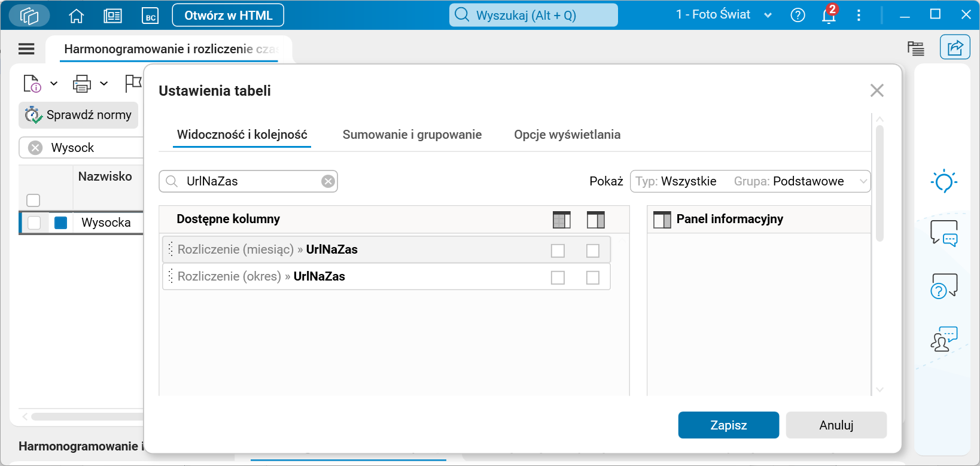This screenshot has width=980, height=466.
Task: Switch to Opcje wyświetlania tab
Action: coord(567,135)
